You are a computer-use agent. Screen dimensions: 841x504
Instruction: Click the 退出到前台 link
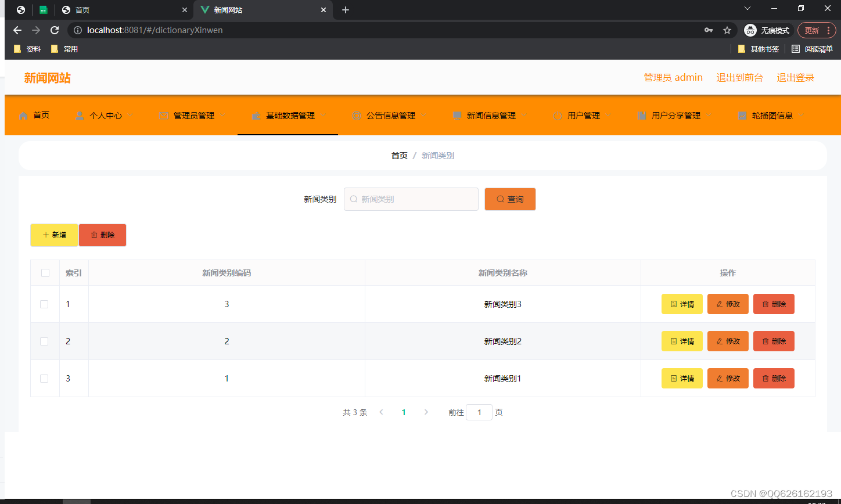click(x=739, y=78)
